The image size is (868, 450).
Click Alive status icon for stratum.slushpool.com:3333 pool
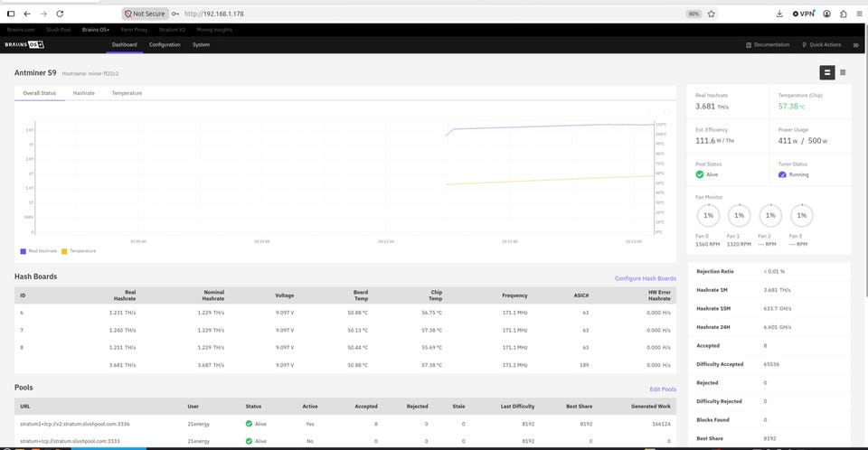point(249,441)
